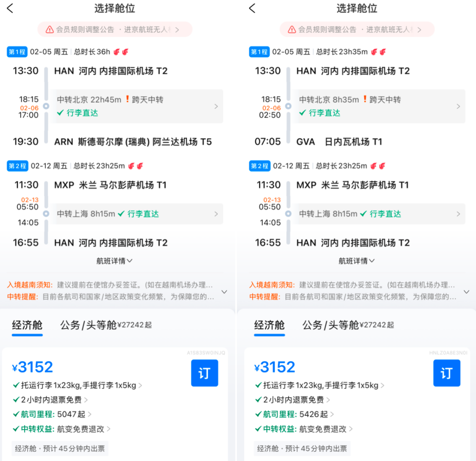The width and height of the screenshot is (476, 461).
Task: Open 航司里程: 5426起 mileage details
Action: coord(294,414)
